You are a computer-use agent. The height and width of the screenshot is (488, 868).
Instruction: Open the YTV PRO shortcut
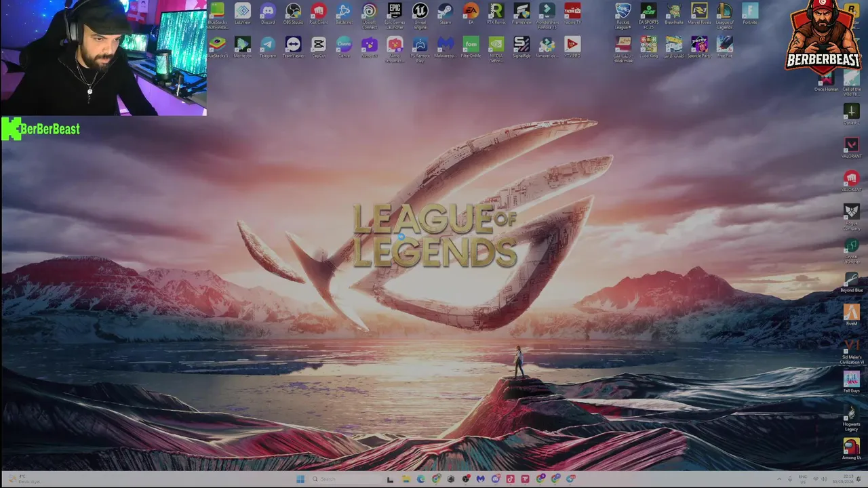pyautogui.click(x=572, y=47)
